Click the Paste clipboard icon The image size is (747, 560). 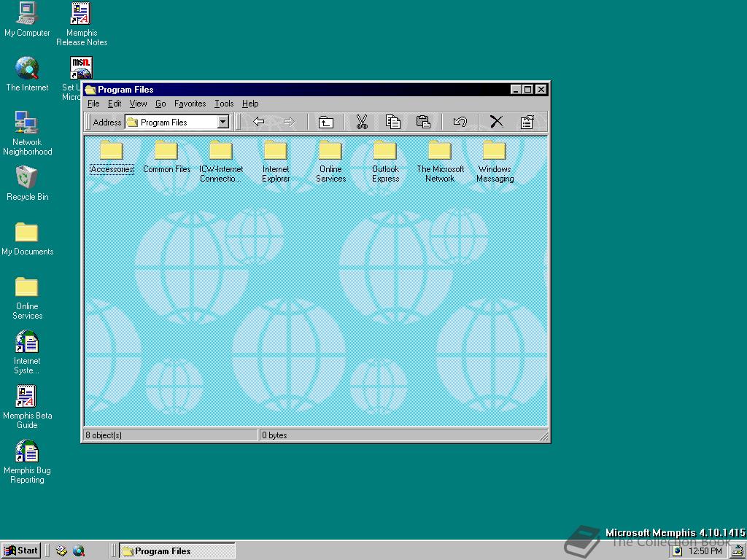coord(423,122)
